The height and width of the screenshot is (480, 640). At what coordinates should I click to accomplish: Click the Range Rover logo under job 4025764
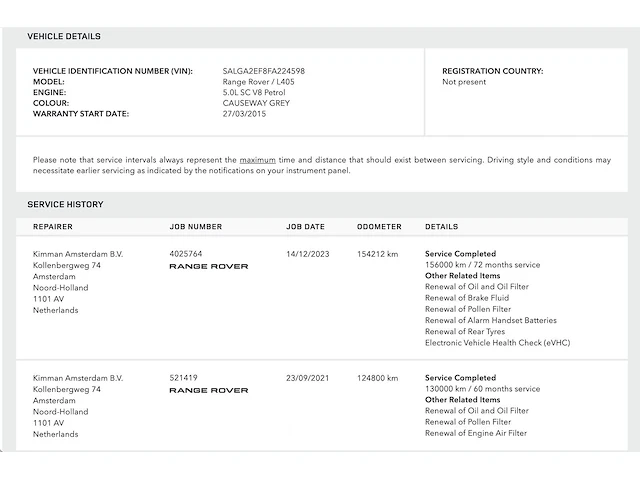(209, 267)
